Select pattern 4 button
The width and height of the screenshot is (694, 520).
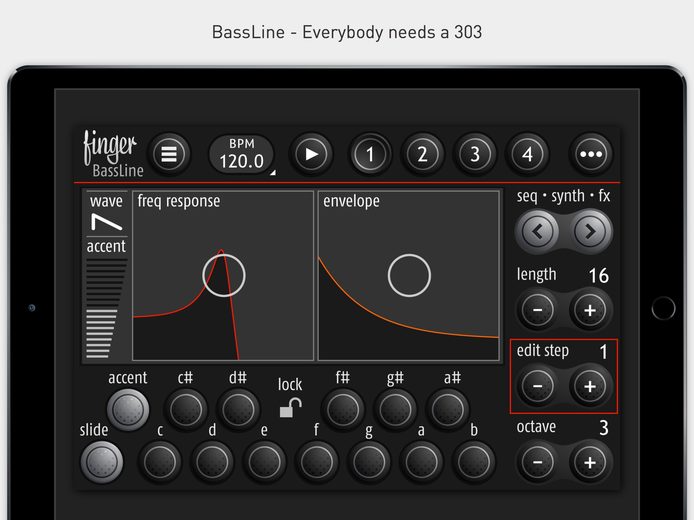coord(527,154)
